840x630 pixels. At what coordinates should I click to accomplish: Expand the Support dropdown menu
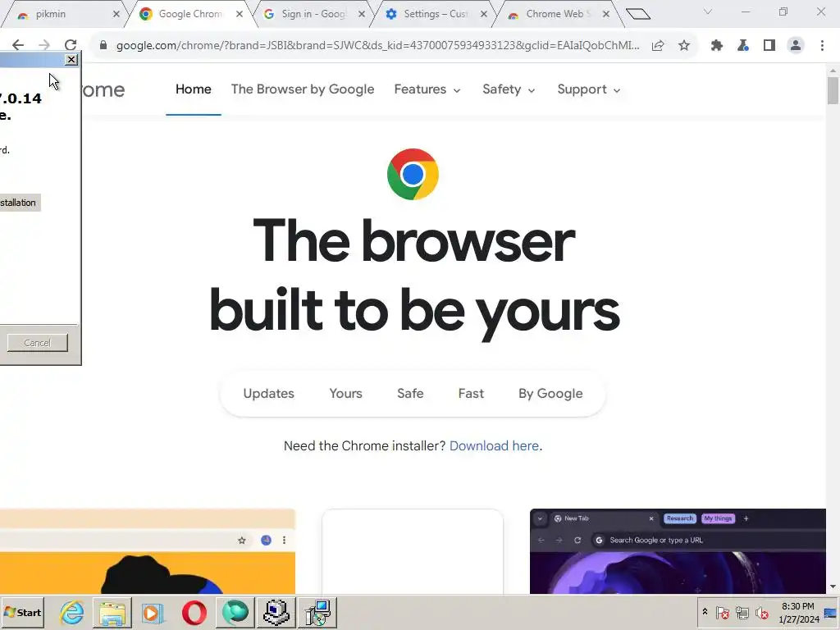(x=588, y=89)
